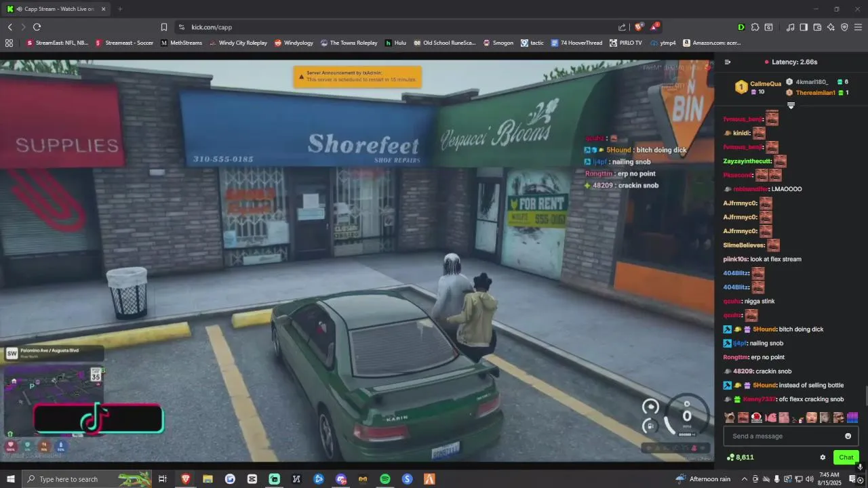Screen dimensions: 868x488
Task: Open the emoji picker smiley icon
Action: [x=848, y=436]
